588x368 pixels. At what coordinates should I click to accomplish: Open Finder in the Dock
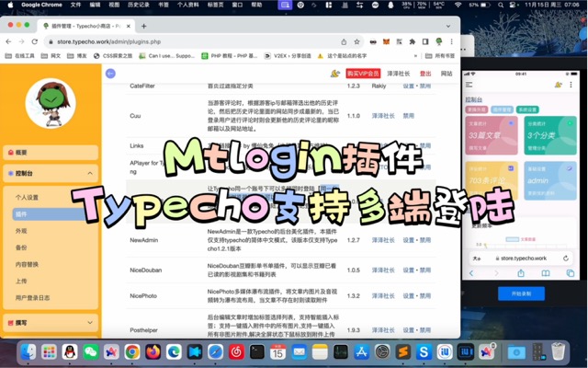click(x=28, y=351)
